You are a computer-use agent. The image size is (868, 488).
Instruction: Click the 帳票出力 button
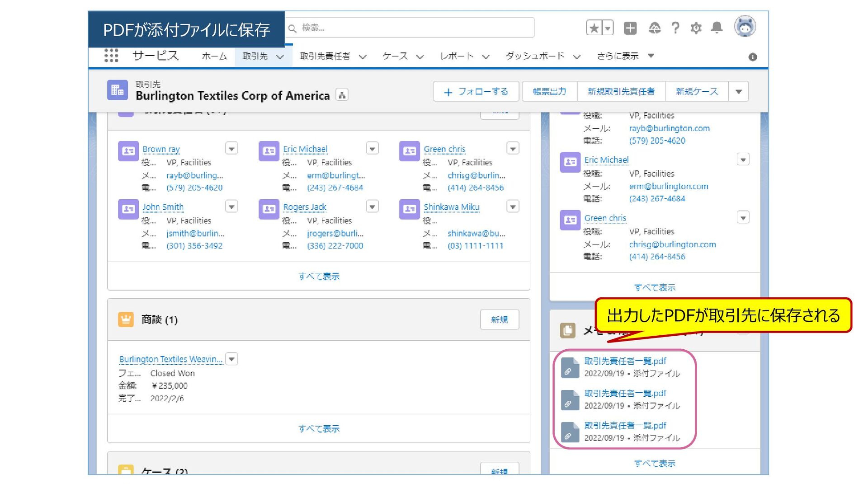549,92
